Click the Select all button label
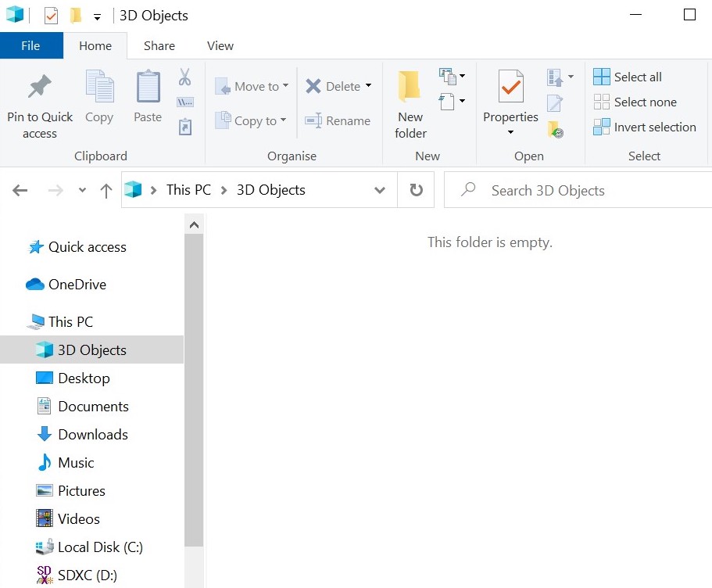The image size is (712, 588). pos(638,77)
